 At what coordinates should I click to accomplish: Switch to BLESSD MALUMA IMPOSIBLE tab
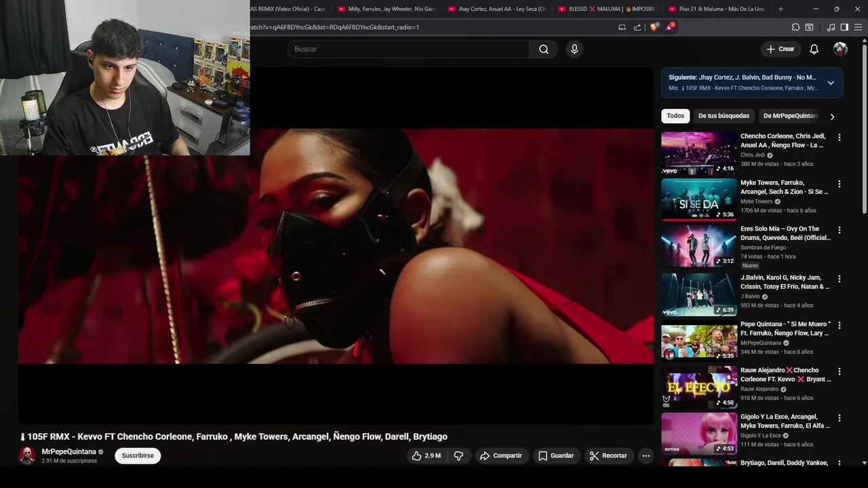(608, 9)
